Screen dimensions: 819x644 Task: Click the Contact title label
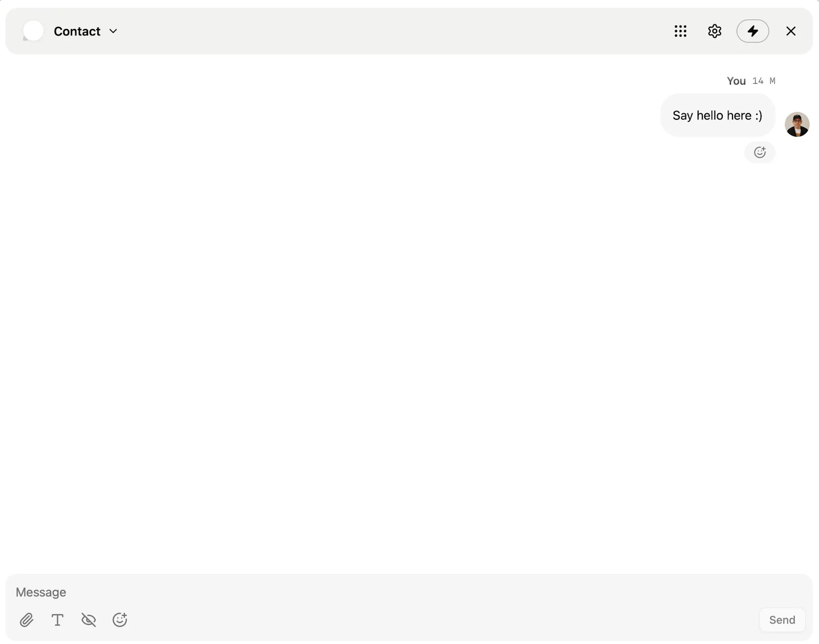pos(77,31)
